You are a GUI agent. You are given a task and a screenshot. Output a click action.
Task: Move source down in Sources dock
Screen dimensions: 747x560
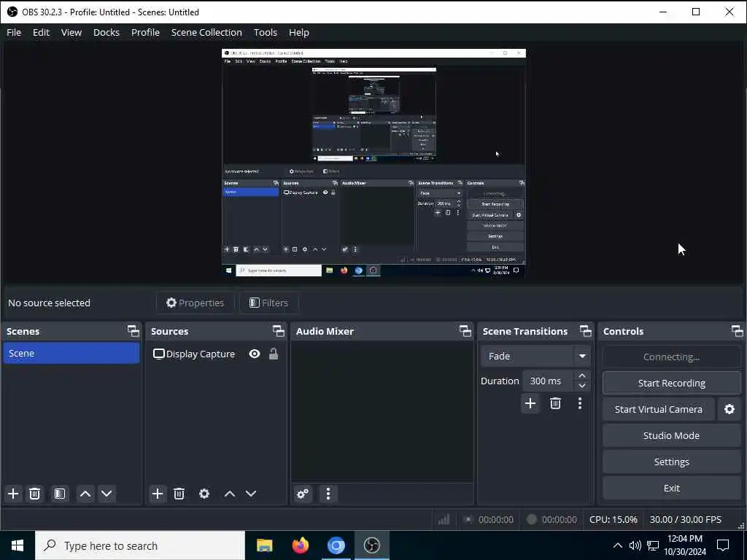(251, 494)
